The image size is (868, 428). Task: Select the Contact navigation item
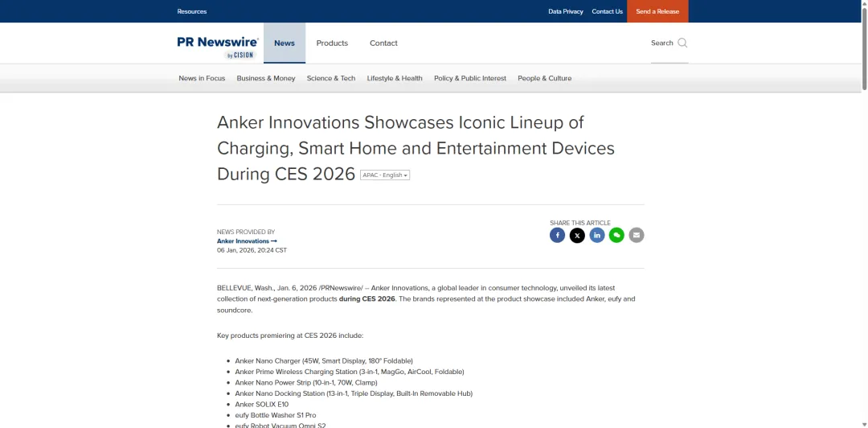[x=383, y=43]
